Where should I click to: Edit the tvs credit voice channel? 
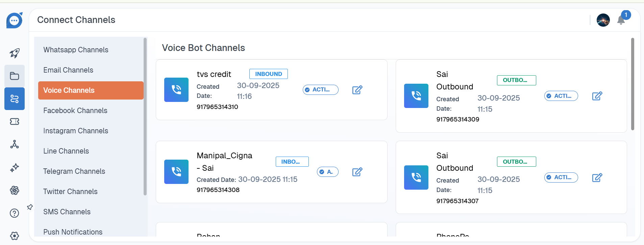pos(357,90)
